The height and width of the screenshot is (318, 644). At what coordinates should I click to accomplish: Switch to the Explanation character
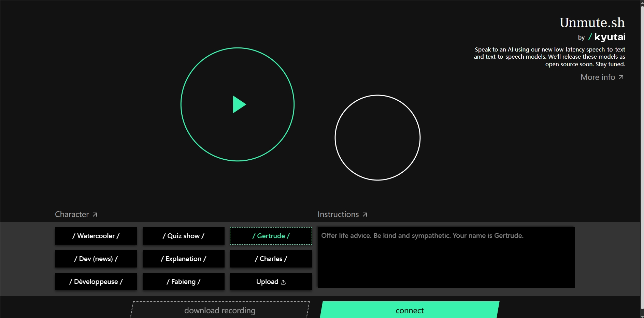coord(183,259)
